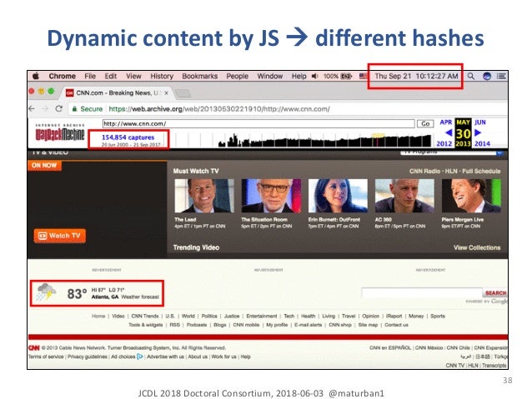The image size is (532, 399).
Task: Open the View menu
Action: (133, 76)
